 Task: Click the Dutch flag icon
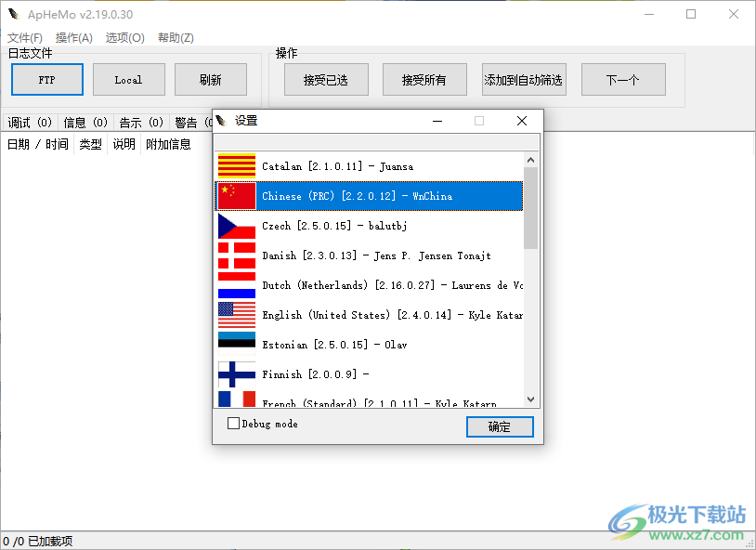[x=237, y=285]
